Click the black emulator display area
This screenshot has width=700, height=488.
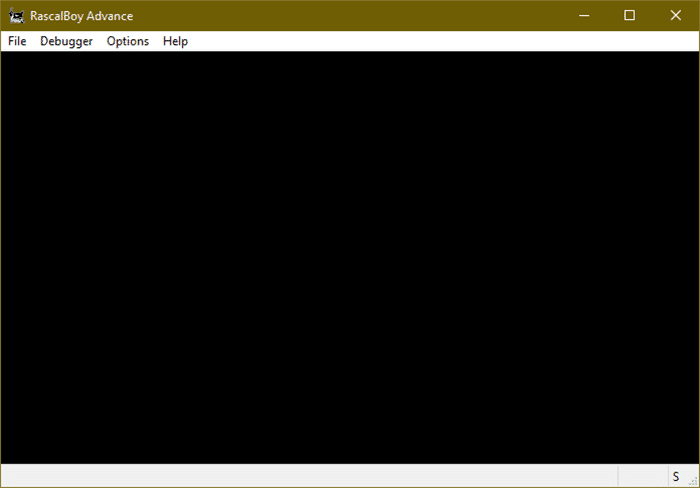(350, 257)
